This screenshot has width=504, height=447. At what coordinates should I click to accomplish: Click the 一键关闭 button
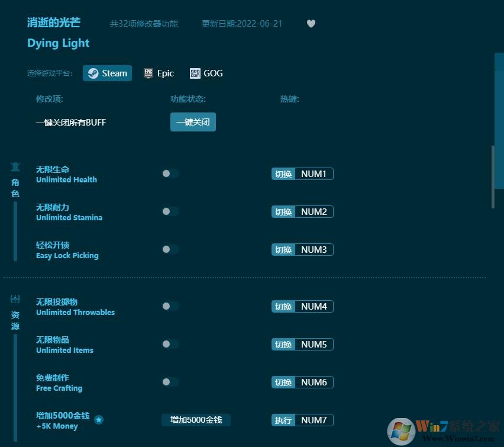point(193,121)
